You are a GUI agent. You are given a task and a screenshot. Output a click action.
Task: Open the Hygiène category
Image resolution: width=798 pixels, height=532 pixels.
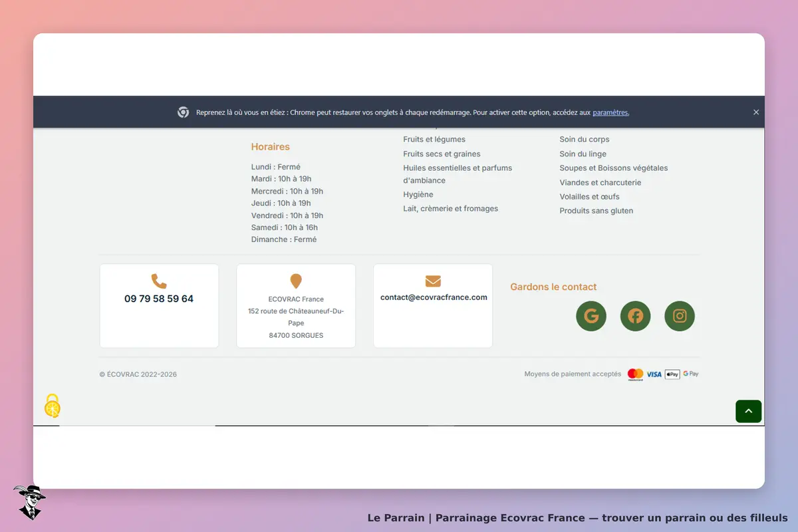pyautogui.click(x=418, y=194)
